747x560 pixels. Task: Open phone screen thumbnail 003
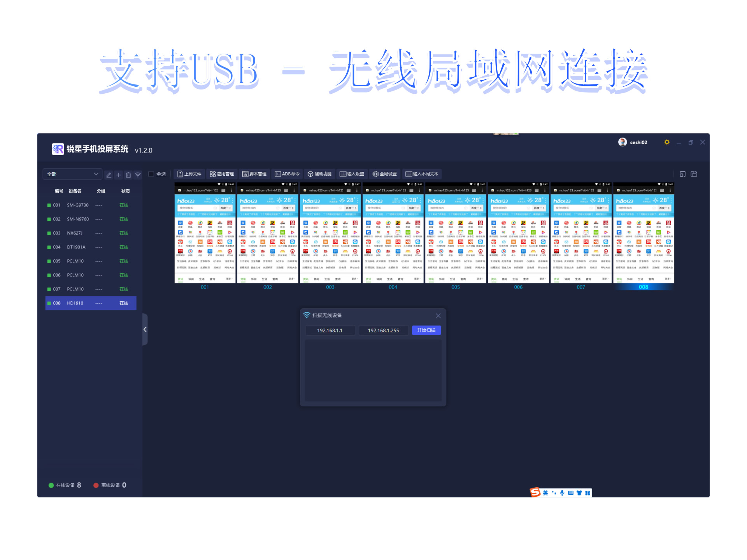(x=330, y=233)
